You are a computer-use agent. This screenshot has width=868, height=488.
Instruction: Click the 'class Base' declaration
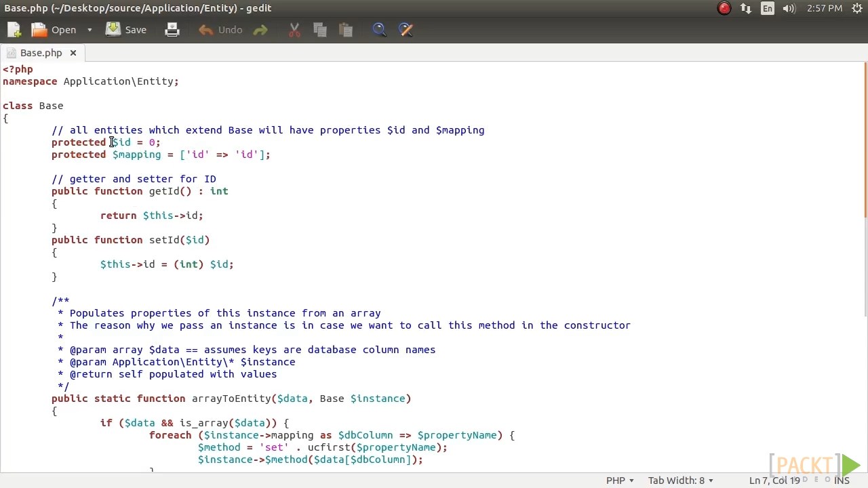click(33, 106)
